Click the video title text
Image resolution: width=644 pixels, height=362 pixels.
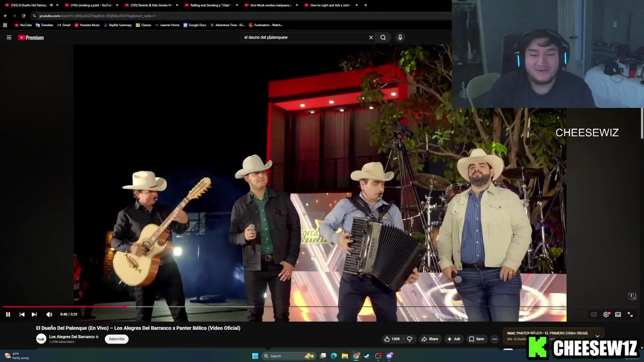click(138, 328)
